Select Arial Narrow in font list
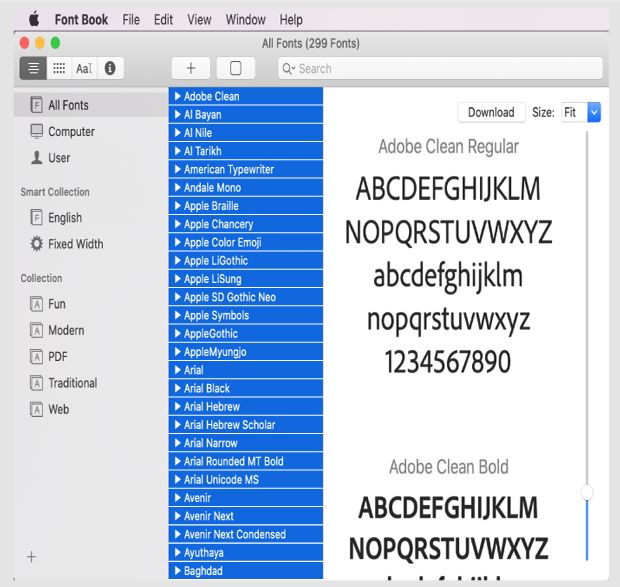 click(246, 443)
